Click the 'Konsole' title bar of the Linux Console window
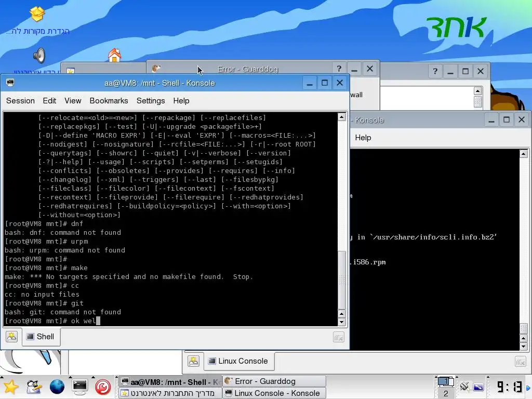Viewport: 532px width, 399px height. 417,120
